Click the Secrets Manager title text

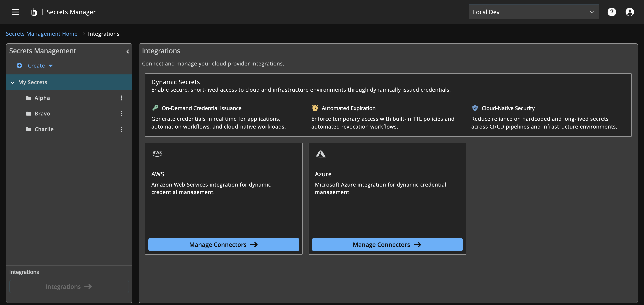point(71,12)
